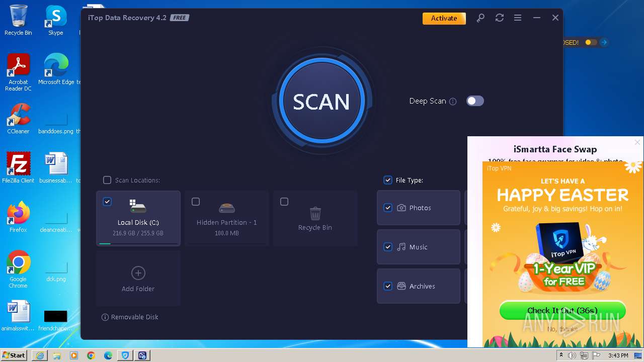Turn on the Deep Scan switch

[x=475, y=101]
